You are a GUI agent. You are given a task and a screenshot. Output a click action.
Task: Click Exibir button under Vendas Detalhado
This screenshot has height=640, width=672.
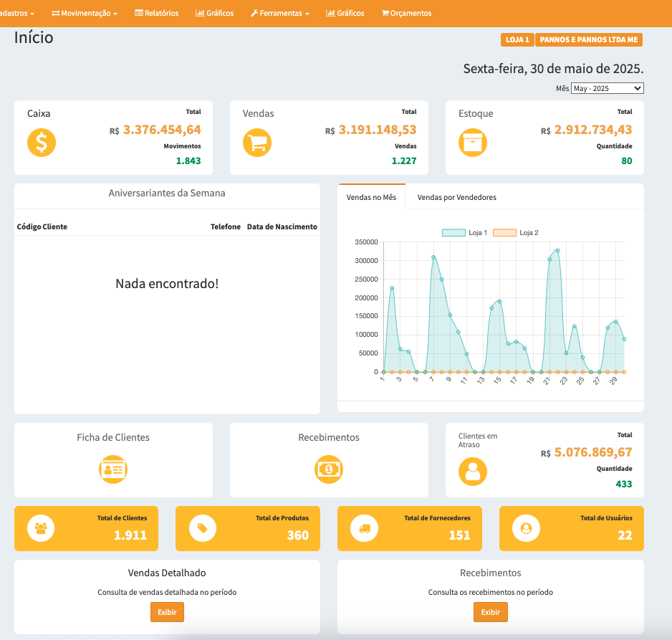point(167,612)
